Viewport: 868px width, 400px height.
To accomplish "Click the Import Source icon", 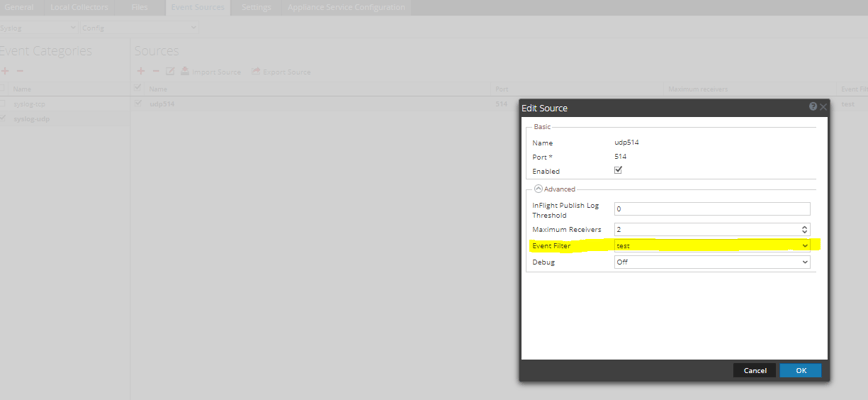I will (185, 71).
